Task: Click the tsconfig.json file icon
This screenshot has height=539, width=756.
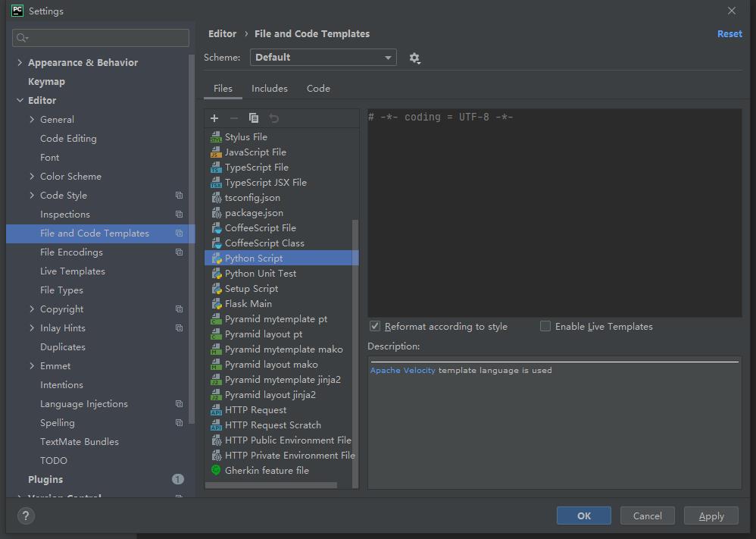Action: (216, 198)
